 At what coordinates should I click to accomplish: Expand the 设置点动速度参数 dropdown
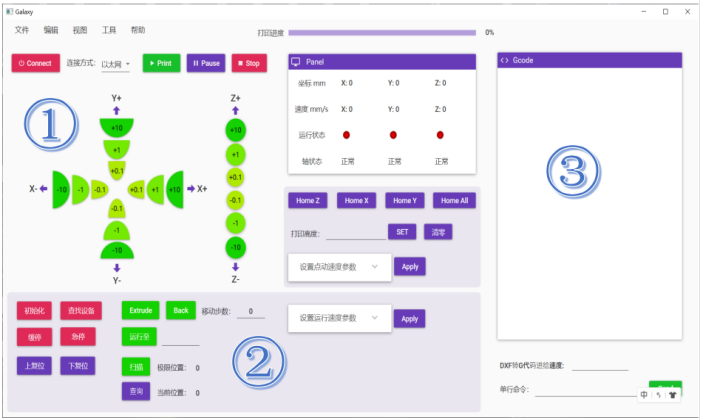[x=337, y=266]
